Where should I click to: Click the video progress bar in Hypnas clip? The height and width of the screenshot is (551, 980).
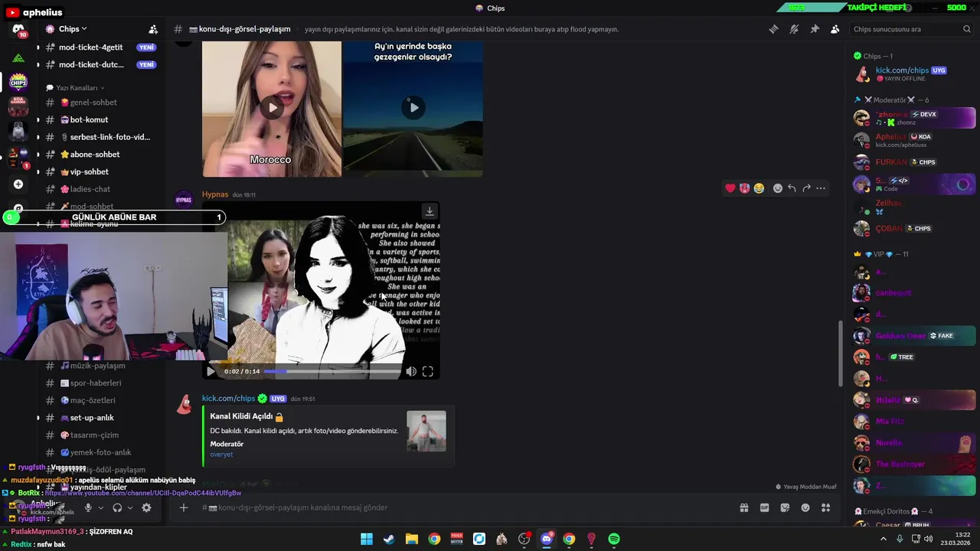(x=332, y=371)
